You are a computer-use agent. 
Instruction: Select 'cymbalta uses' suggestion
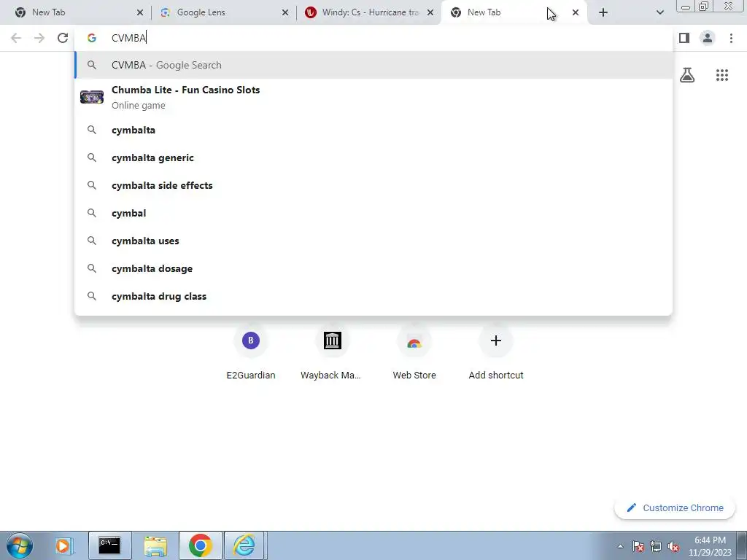373,241
